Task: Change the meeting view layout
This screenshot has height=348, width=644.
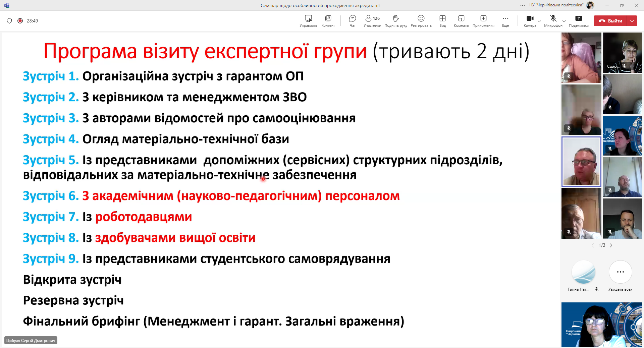Action: point(442,20)
